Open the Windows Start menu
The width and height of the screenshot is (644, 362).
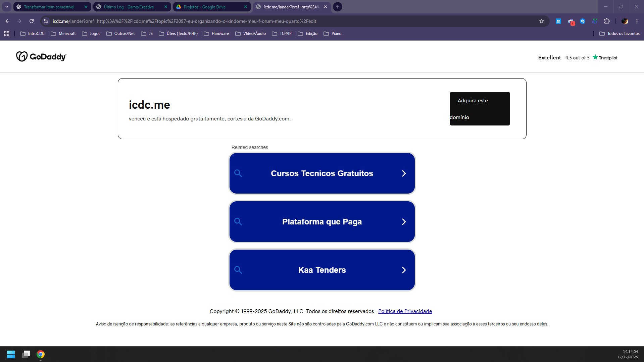11,354
